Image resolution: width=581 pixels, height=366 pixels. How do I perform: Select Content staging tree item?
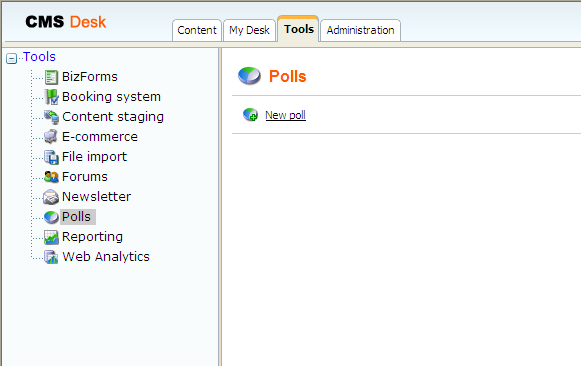pyautogui.click(x=113, y=117)
